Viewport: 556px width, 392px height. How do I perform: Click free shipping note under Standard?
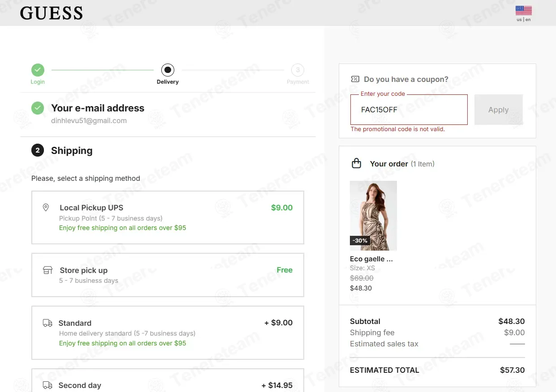122,343
